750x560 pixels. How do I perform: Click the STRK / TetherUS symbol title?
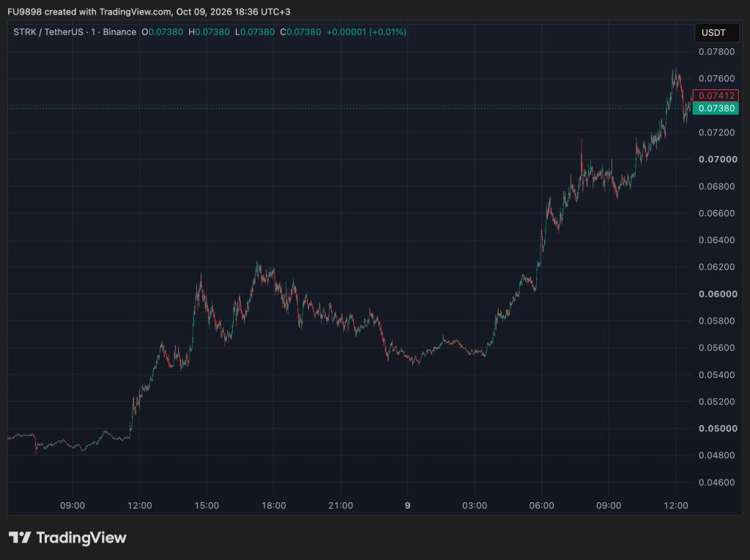[x=75, y=32]
